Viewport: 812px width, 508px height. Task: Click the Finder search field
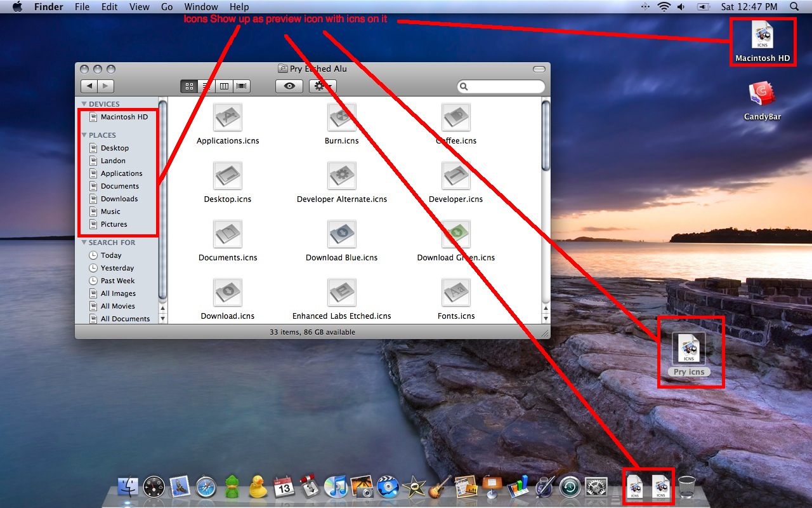click(x=501, y=86)
